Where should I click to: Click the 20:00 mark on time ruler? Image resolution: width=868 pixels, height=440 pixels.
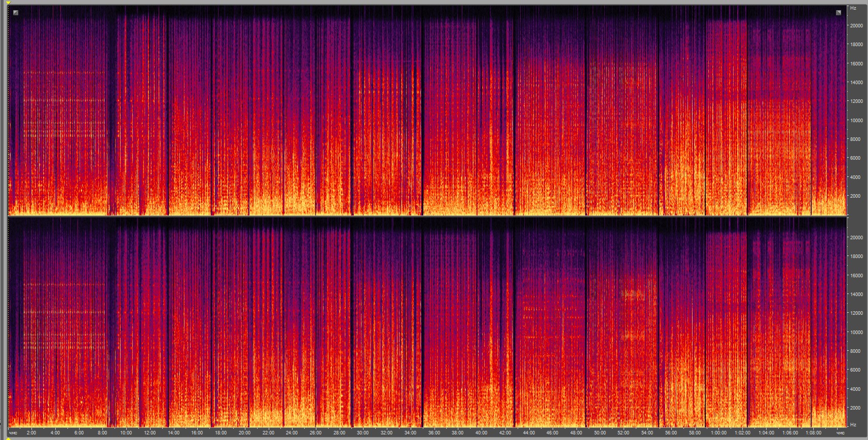pyautogui.click(x=244, y=433)
